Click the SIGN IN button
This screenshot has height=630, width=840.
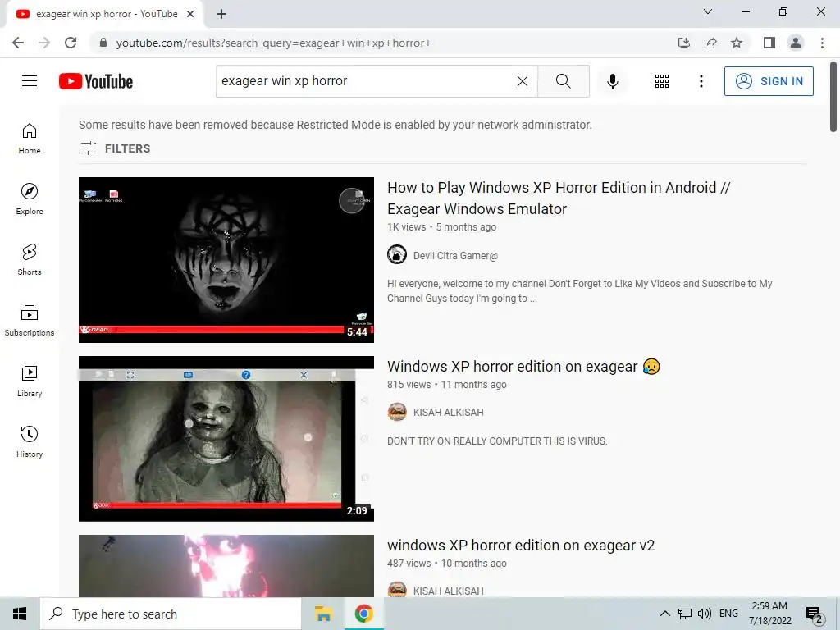(x=769, y=81)
